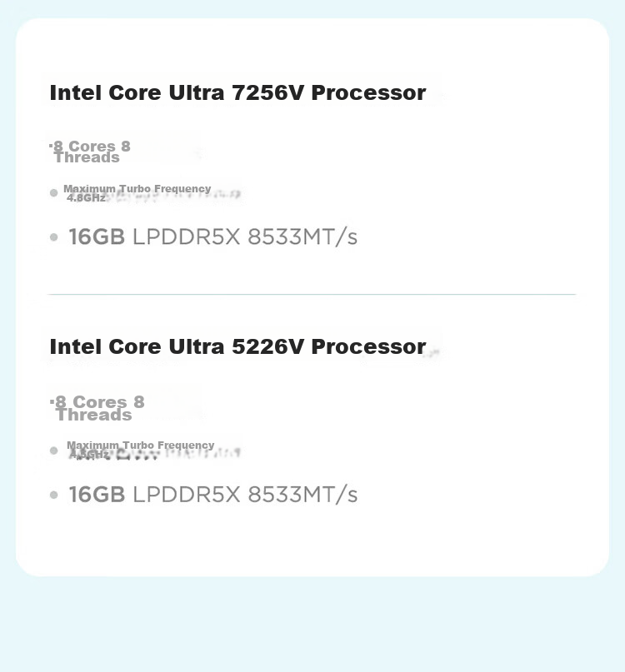Click the Intel Core Ultra 7256V Processor heading
The image size is (625, 672).
pyautogui.click(x=237, y=93)
